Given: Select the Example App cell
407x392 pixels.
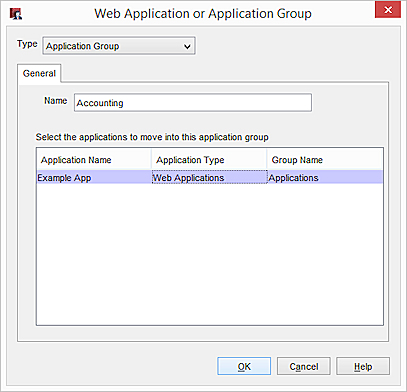Looking at the screenshot, I should (94, 178).
